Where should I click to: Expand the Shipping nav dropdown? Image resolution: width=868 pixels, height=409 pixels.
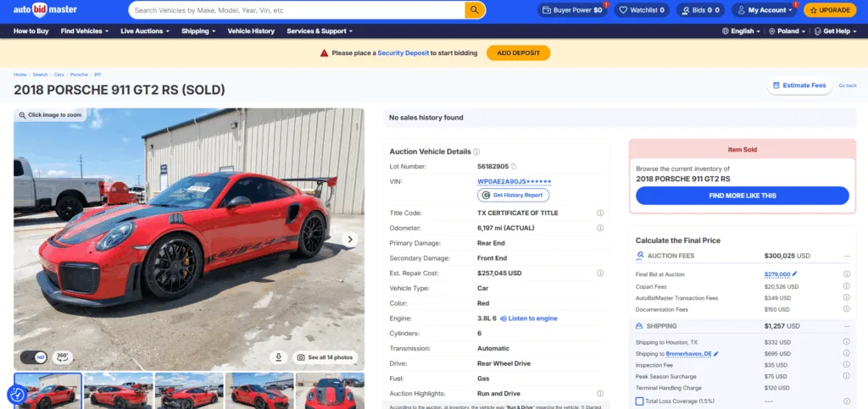click(x=198, y=31)
